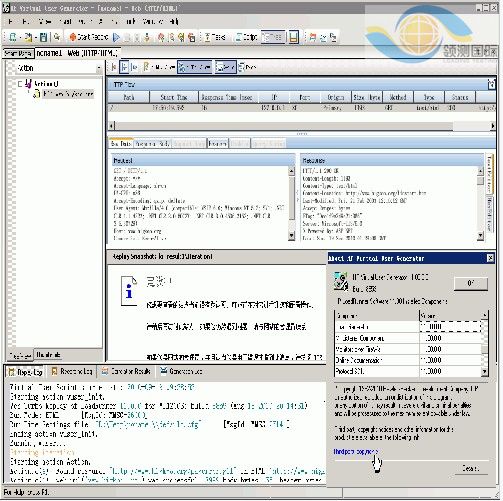Select the Correlation Results tab
Viewport: 503px width, 501px height.
click(126, 371)
